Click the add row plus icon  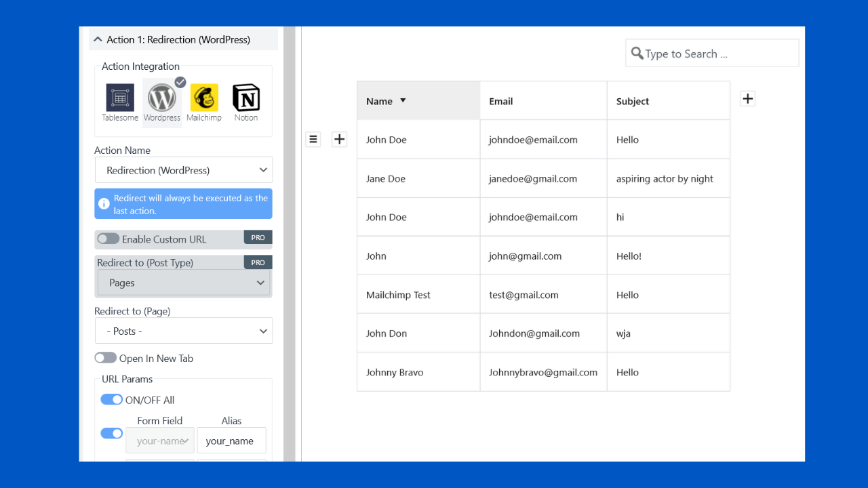coord(339,140)
